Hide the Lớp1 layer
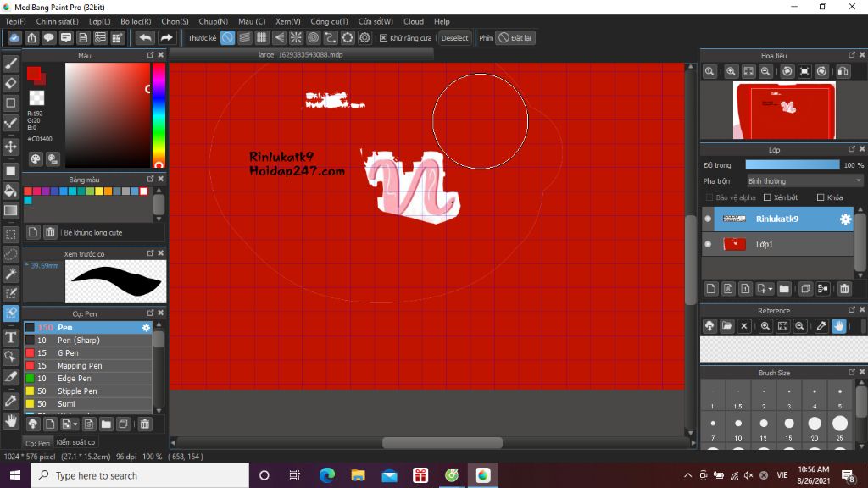The image size is (868, 488). (708, 244)
